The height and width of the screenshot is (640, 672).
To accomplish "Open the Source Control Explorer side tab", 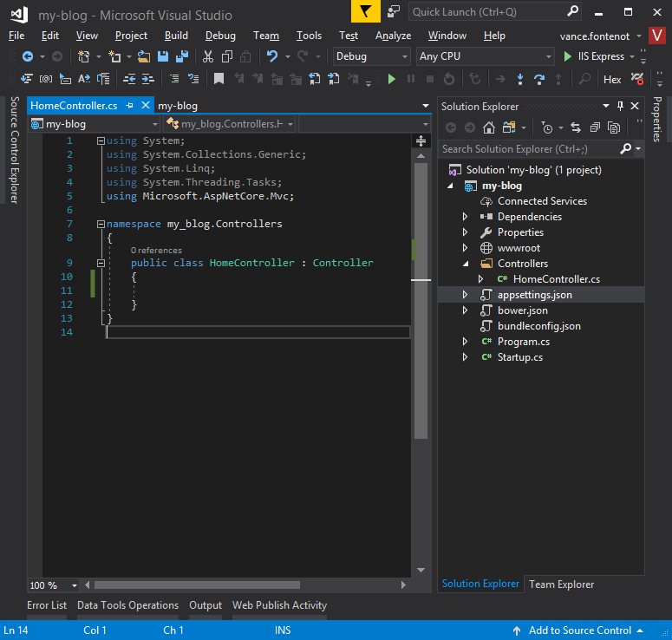I will (14, 150).
